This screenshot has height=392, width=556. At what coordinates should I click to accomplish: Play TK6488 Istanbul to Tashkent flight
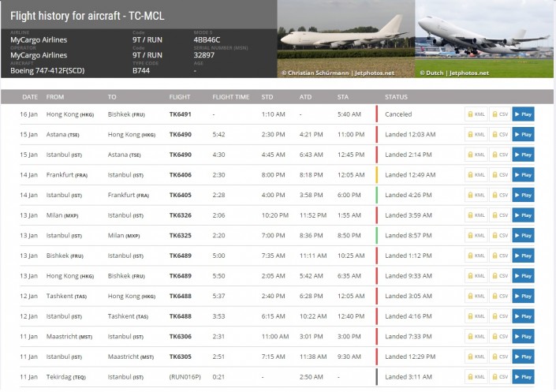(523, 316)
